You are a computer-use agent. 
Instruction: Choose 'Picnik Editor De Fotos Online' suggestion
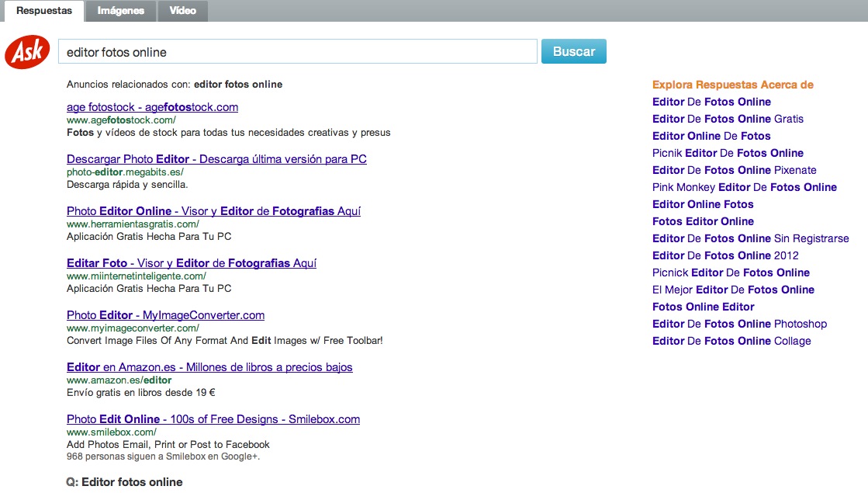coord(728,153)
